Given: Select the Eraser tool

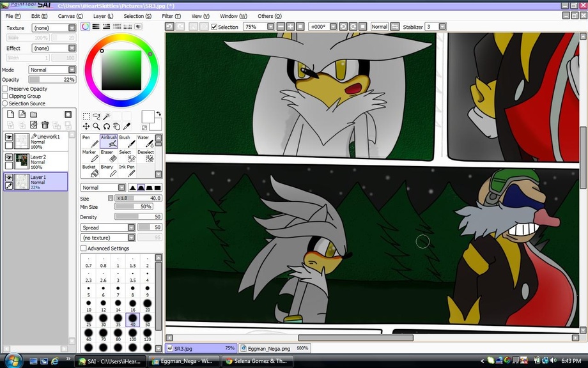Looking at the screenshot, I should pos(109,156).
